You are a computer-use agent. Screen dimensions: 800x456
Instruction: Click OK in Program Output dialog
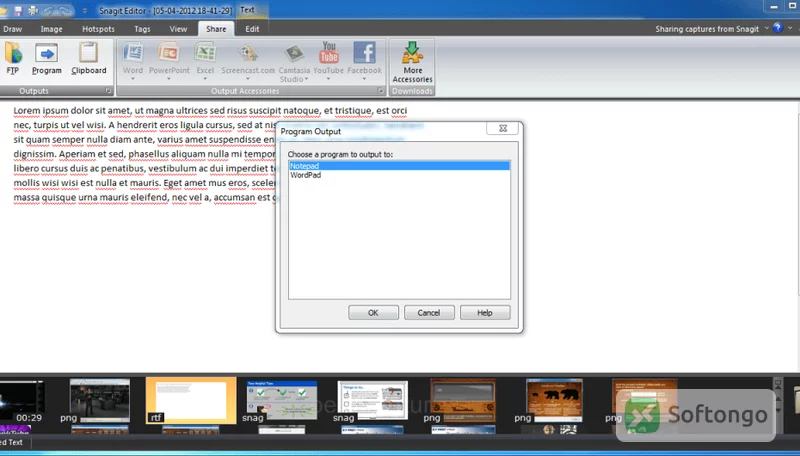[x=373, y=313]
